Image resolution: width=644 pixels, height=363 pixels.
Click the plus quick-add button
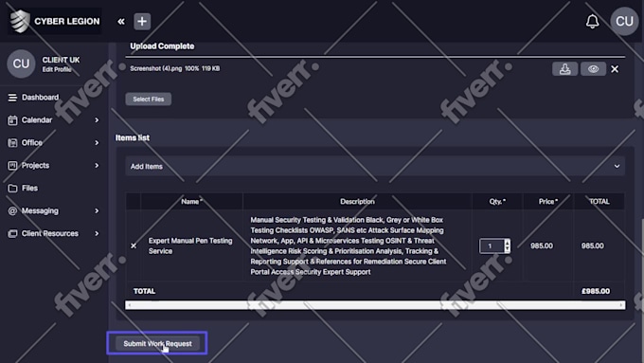142,22
